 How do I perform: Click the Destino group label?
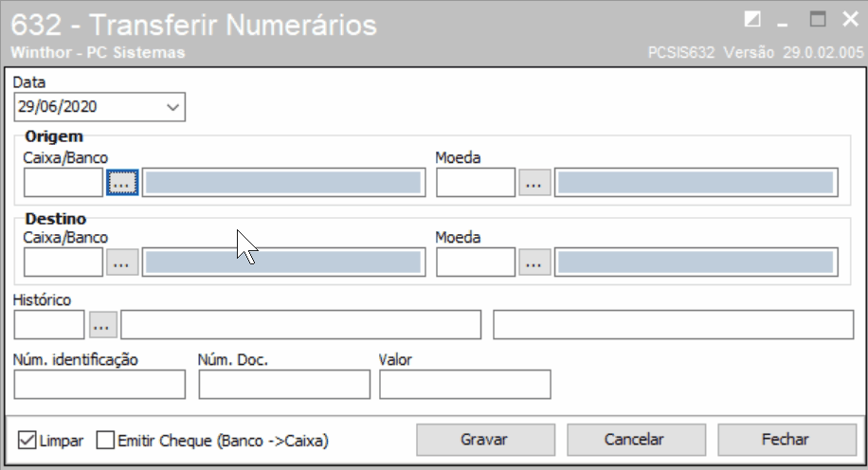pyautogui.click(x=55, y=219)
